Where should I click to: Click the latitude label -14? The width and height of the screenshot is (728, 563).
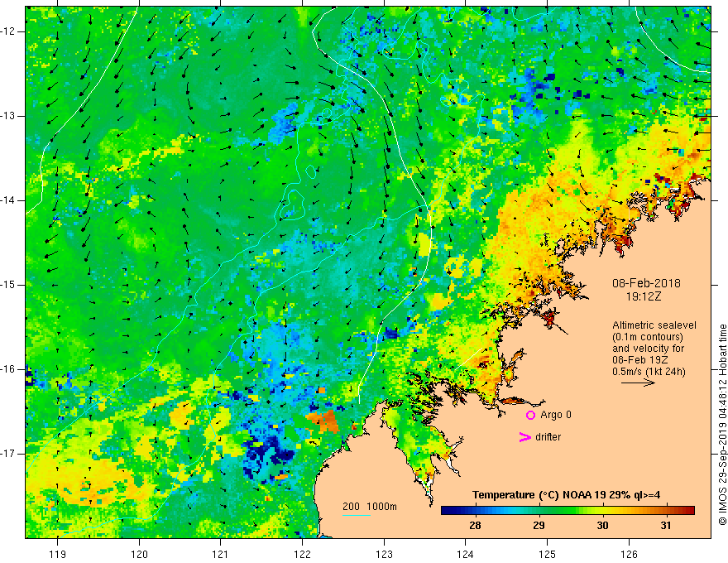(x=8, y=200)
